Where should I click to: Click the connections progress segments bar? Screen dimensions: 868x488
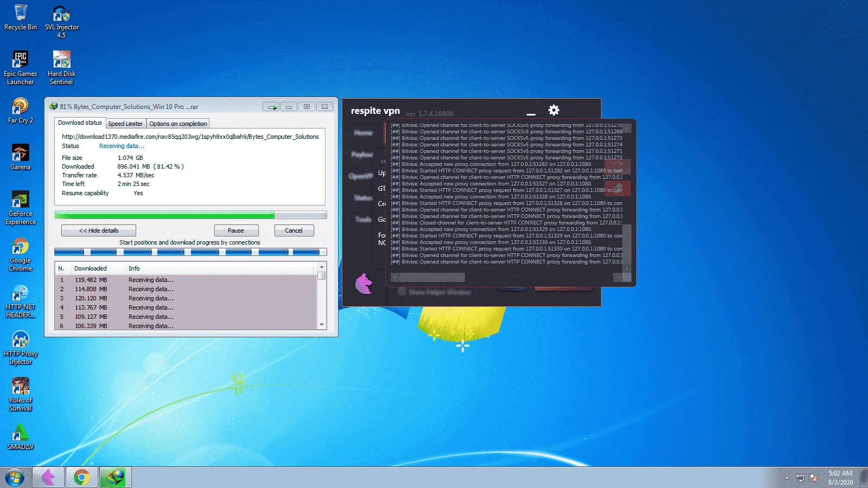190,252
